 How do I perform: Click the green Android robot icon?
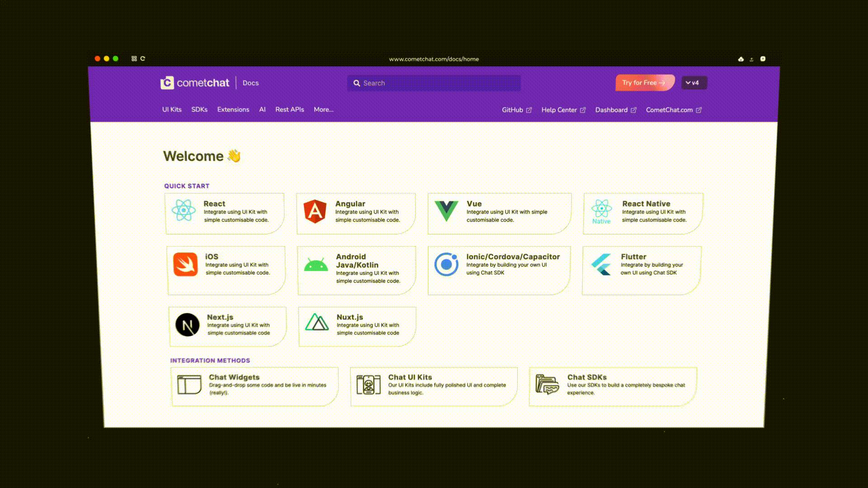point(316,265)
